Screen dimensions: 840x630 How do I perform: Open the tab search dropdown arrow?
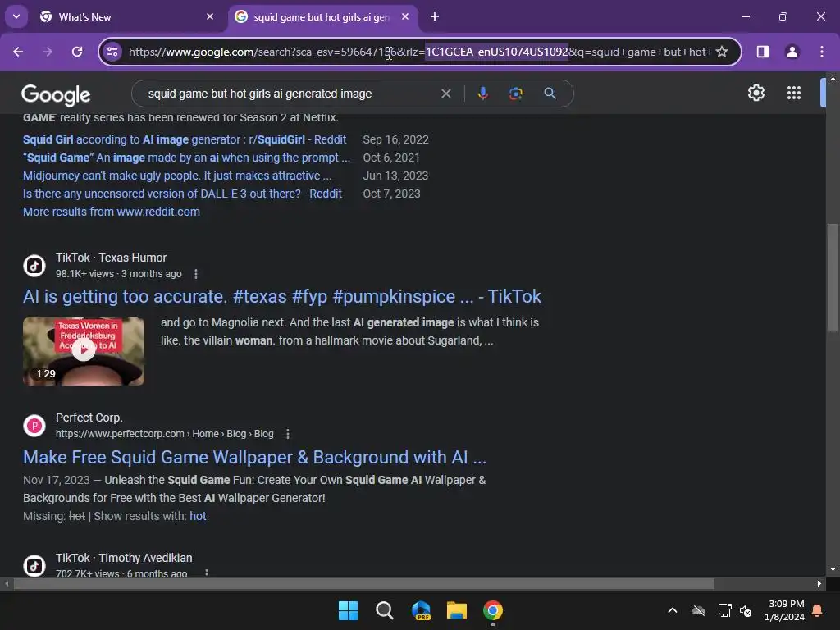pyautogui.click(x=16, y=16)
